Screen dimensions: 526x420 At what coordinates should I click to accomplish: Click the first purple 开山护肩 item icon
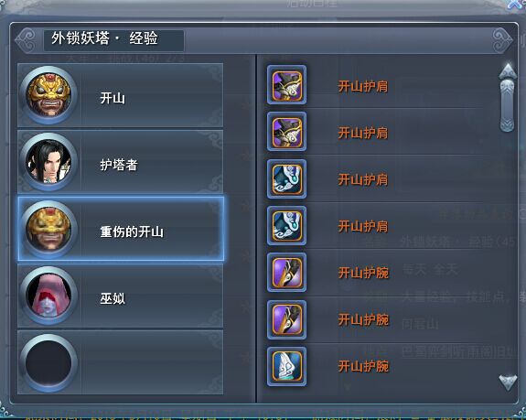(x=287, y=85)
